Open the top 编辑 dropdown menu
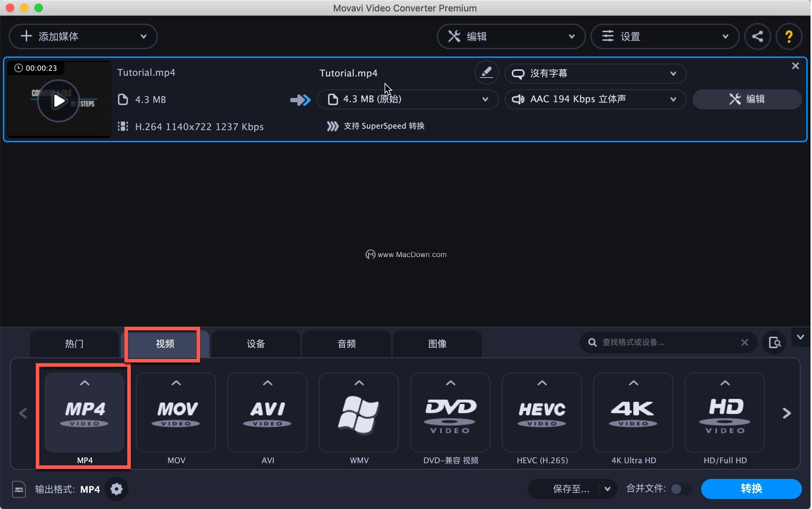812x509 pixels. click(x=511, y=36)
